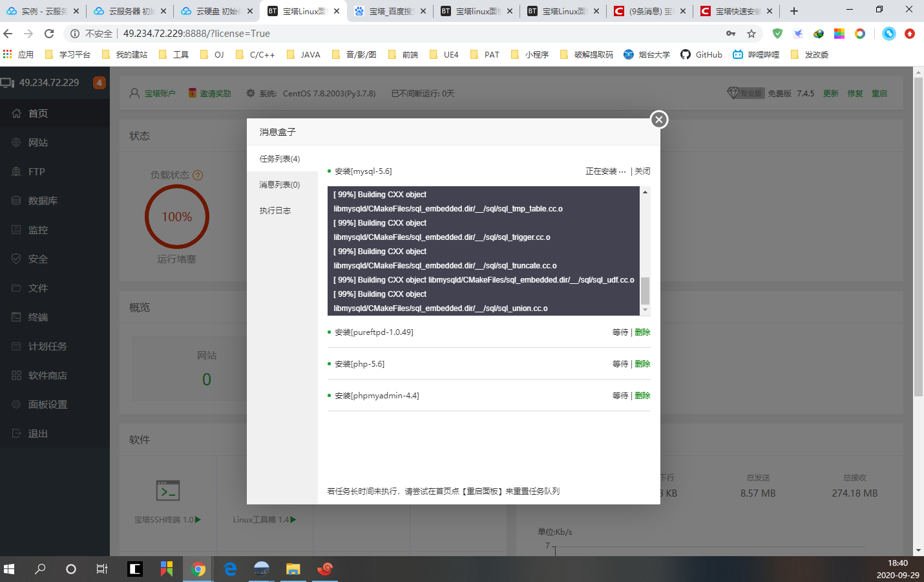Open the 应用 apps shortcut in the bookmarks bar
924x582 pixels.
18,54
